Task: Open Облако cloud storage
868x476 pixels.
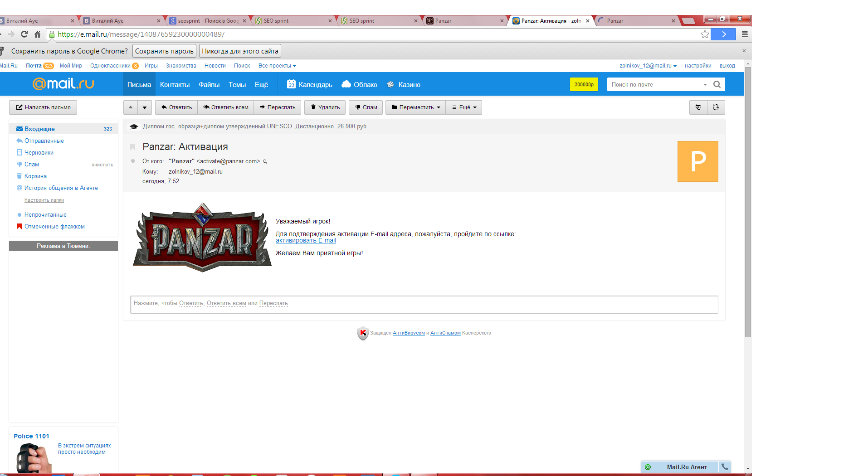Action: [x=359, y=84]
